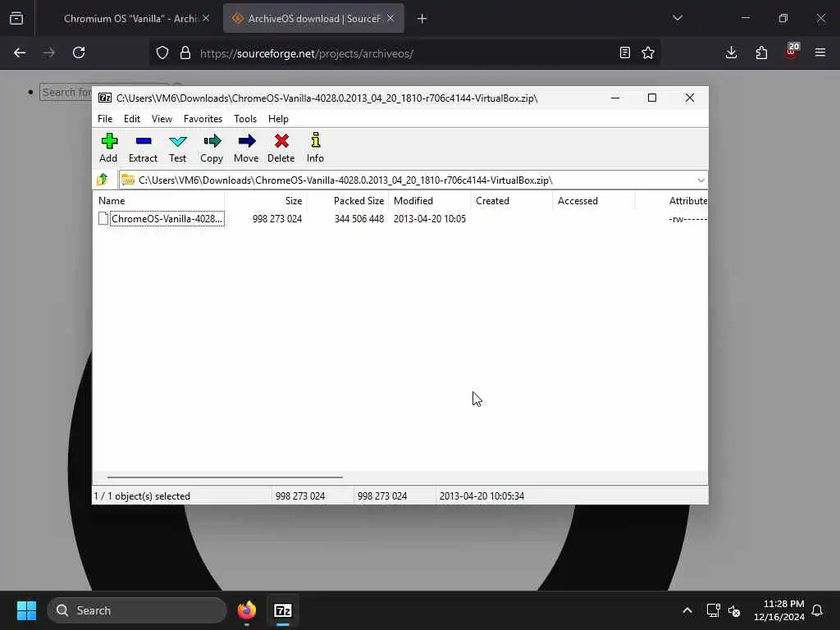Sort by Created column header
The height and width of the screenshot is (630, 840).
point(512,201)
